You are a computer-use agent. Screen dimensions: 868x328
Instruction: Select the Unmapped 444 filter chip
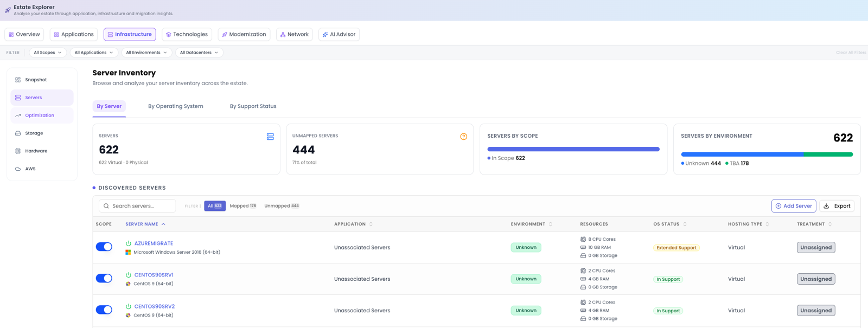point(282,206)
